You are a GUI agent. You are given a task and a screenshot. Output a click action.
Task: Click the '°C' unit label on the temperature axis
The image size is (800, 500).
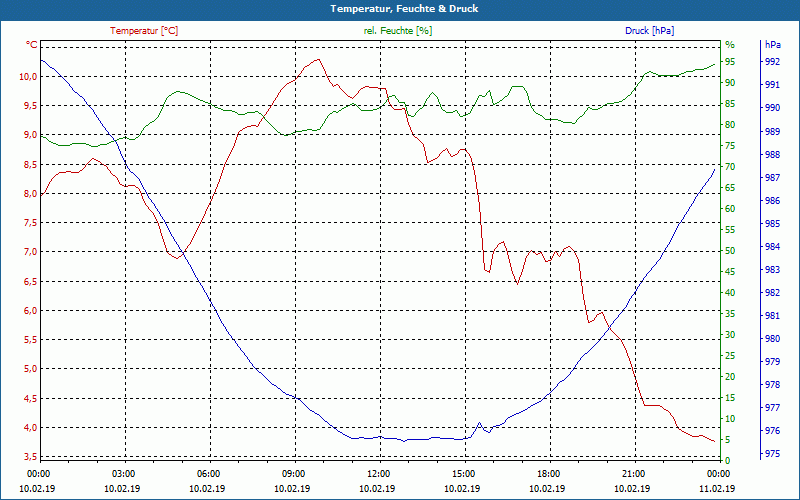(31, 45)
